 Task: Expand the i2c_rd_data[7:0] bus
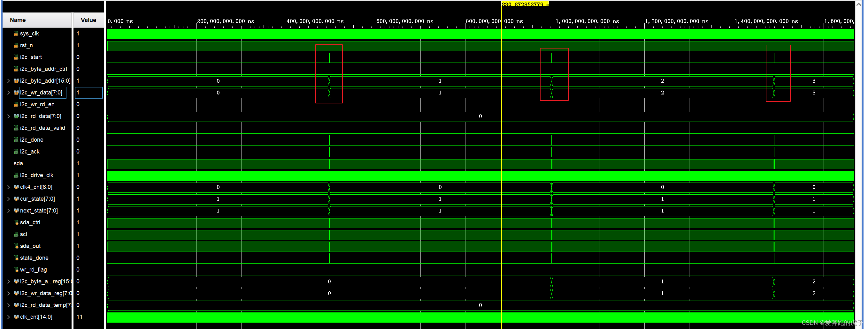[x=8, y=116]
